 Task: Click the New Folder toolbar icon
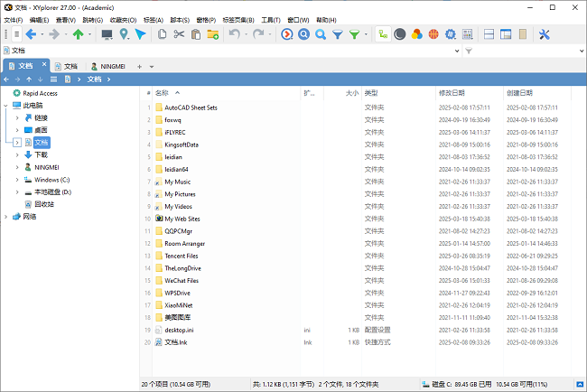pyautogui.click(x=212, y=34)
